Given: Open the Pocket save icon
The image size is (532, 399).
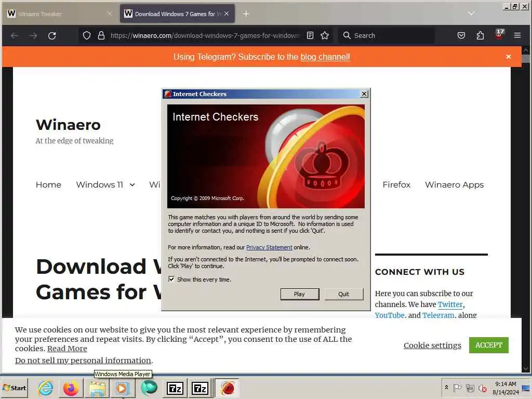Looking at the screenshot, I should click(x=461, y=36).
